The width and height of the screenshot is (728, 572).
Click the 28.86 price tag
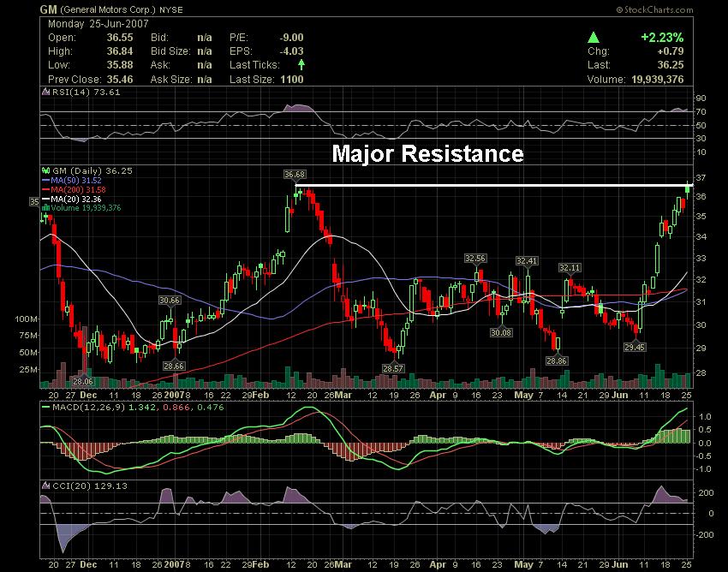(x=557, y=360)
